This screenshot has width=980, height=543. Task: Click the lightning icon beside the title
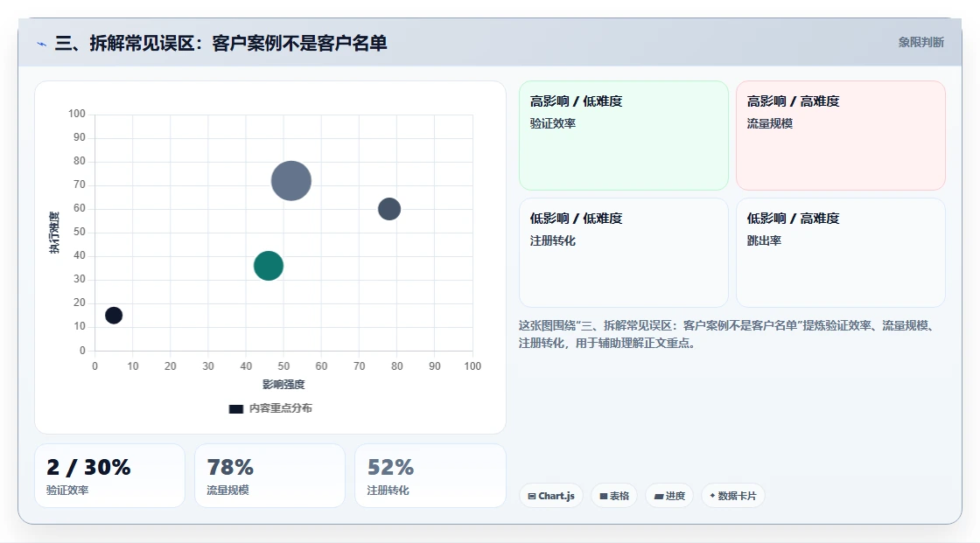point(41,44)
